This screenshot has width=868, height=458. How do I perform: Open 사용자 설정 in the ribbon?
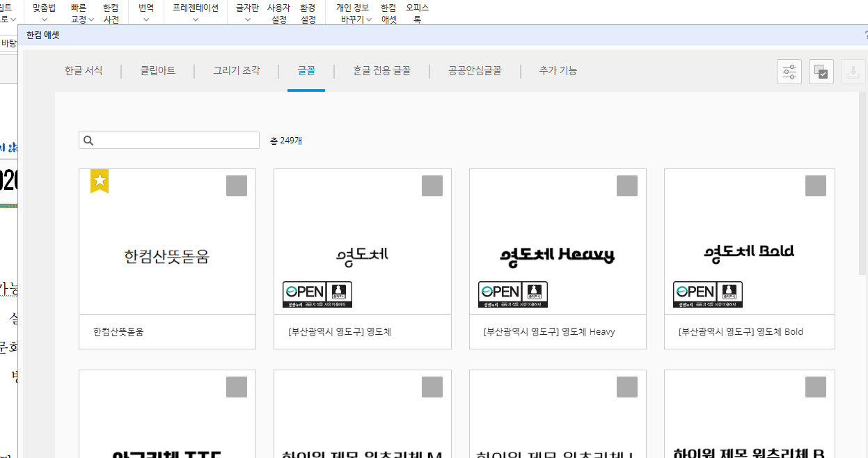278,13
